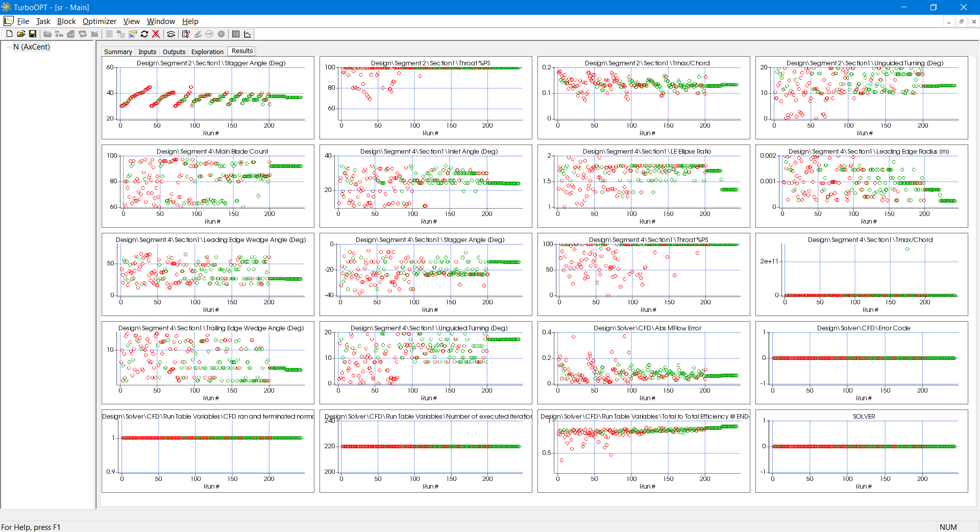Select the N (AxCent) tree node
Viewport: 980px width, 532px height.
[x=32, y=47]
